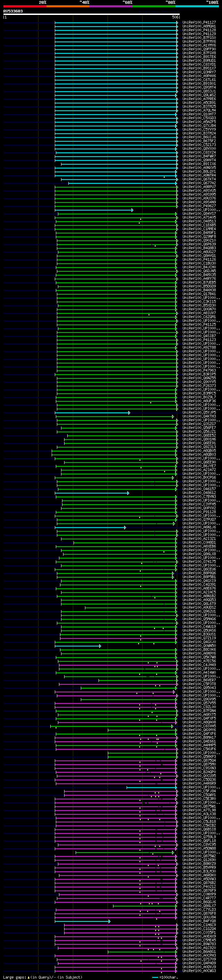Image resolution: width=222 pixels, height=980 pixels.
Task: Select the UniRef100_A7PRE6 hit label
Action: click(199, 99)
